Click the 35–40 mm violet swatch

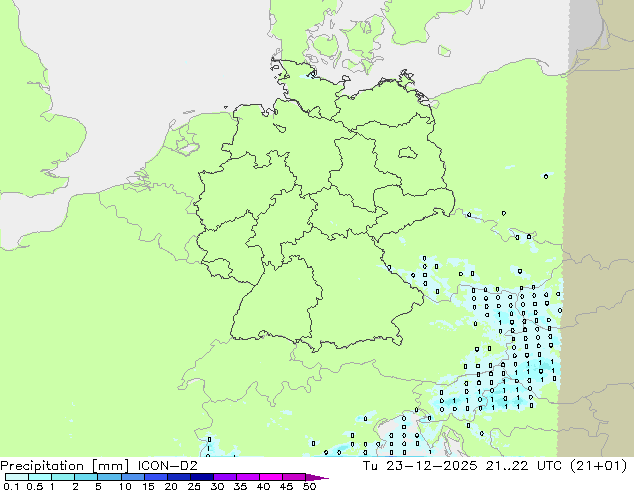247,477
